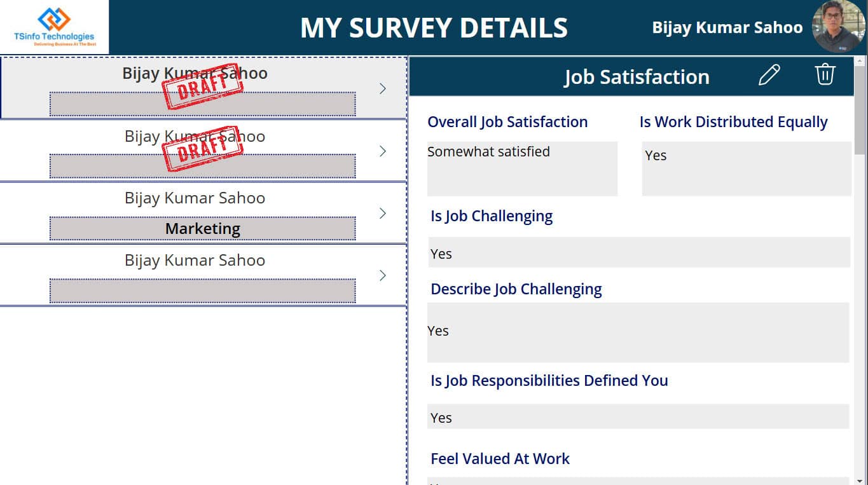The width and height of the screenshot is (868, 485).
Task: Click the Yes field under Is Work Distributed Equally
Action: pos(745,168)
